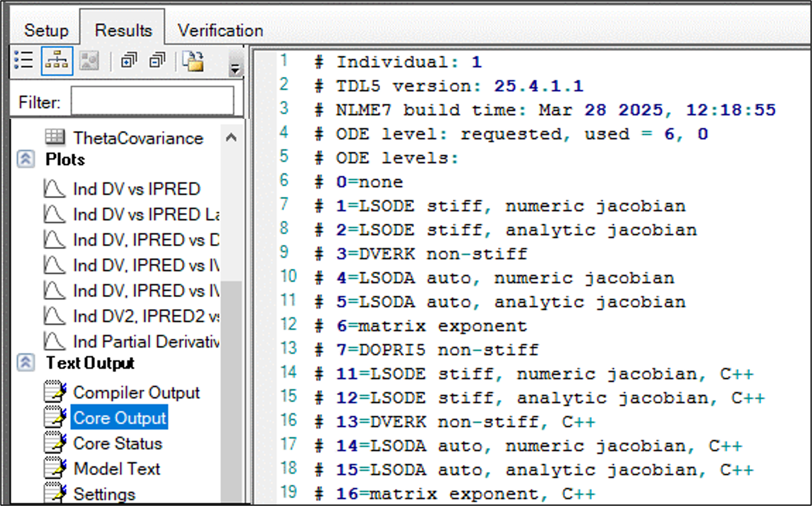Select the Core Output item
Image resolution: width=812 pixels, height=506 pixels.
(x=119, y=418)
